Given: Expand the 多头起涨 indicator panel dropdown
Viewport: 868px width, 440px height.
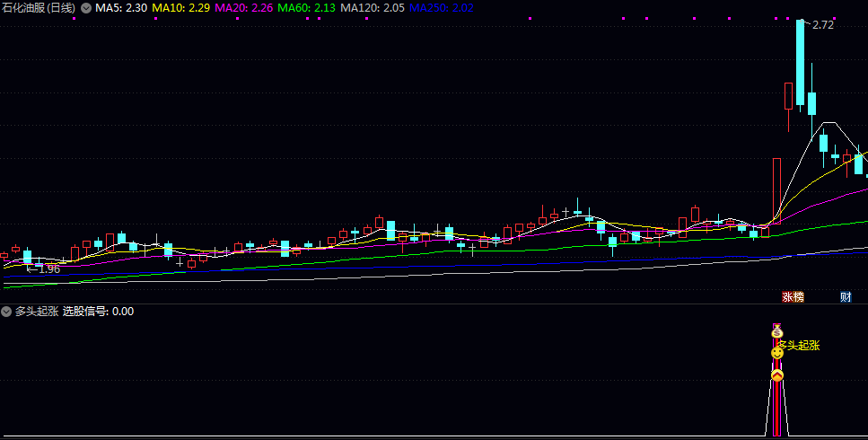Looking at the screenshot, I should tap(6, 312).
